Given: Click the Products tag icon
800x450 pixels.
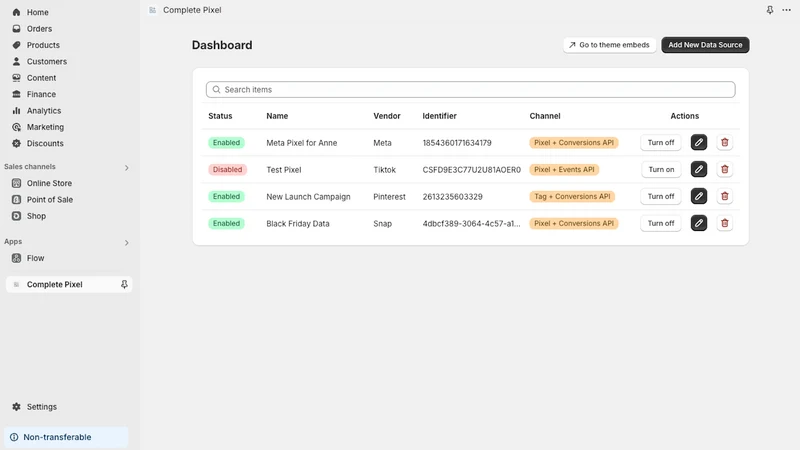Looking at the screenshot, I should 16,45.
